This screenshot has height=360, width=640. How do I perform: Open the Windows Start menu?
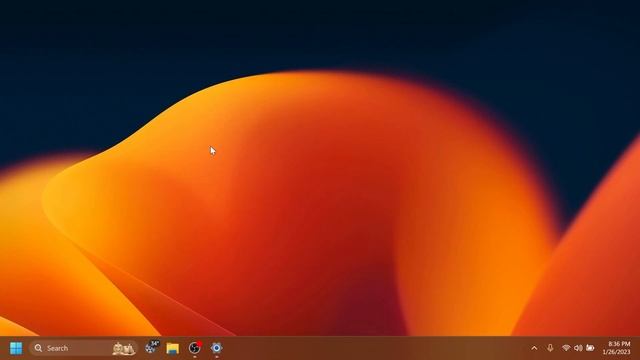click(16, 348)
